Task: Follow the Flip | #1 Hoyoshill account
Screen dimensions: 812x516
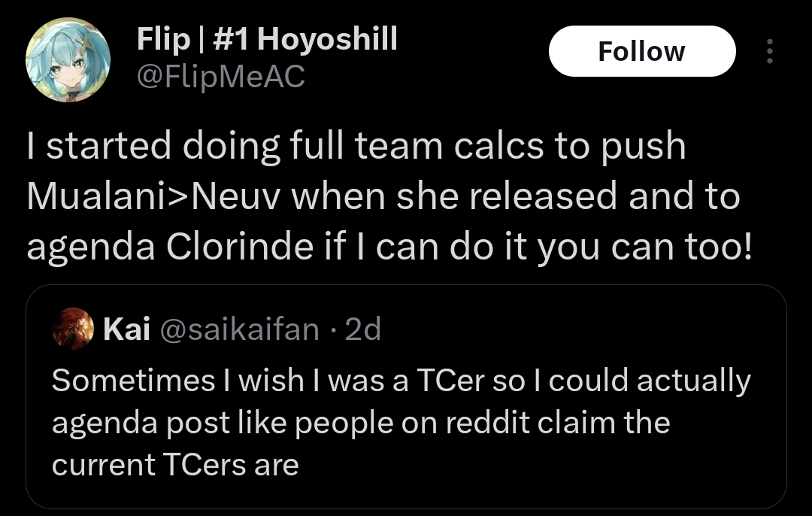Action: 642,51
